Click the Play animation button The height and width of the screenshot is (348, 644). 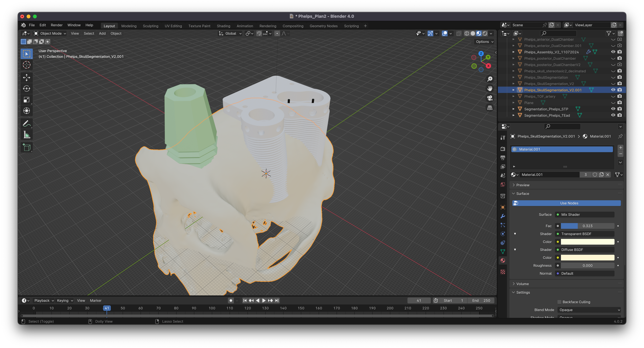pos(264,301)
